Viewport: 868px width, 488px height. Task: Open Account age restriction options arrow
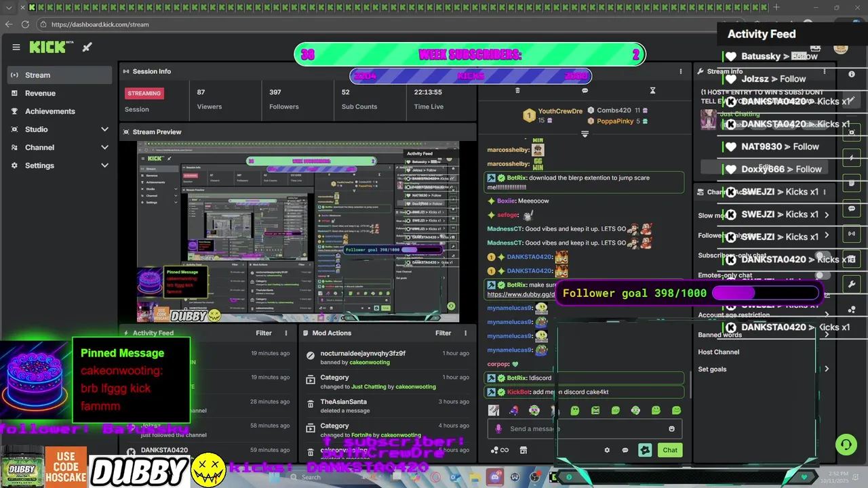[826, 315]
